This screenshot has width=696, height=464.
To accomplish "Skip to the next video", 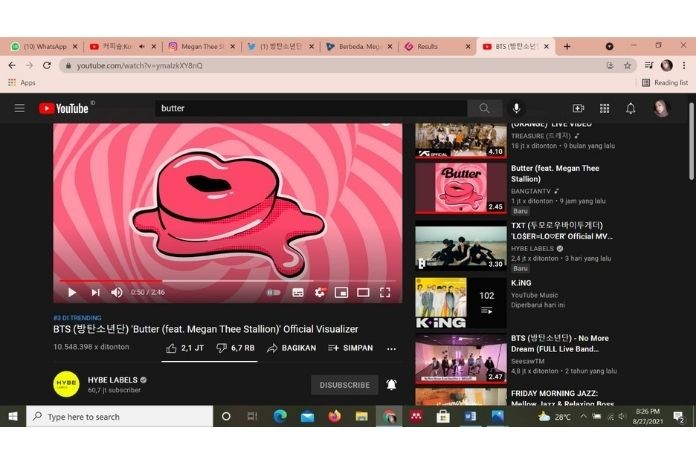I will point(95,292).
